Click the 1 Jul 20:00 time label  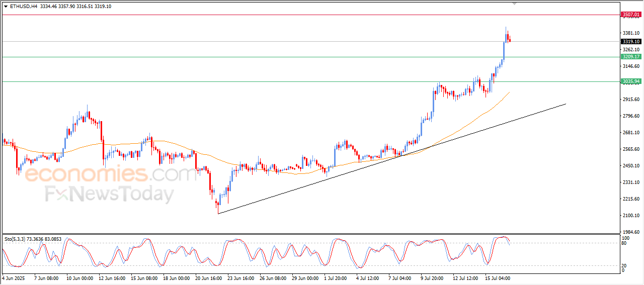pos(336,277)
